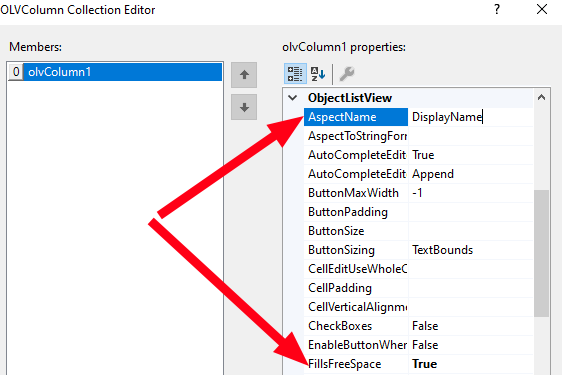This screenshot has height=375, width=562.
Task: Collapse the ObjectListView category
Action: (292, 98)
